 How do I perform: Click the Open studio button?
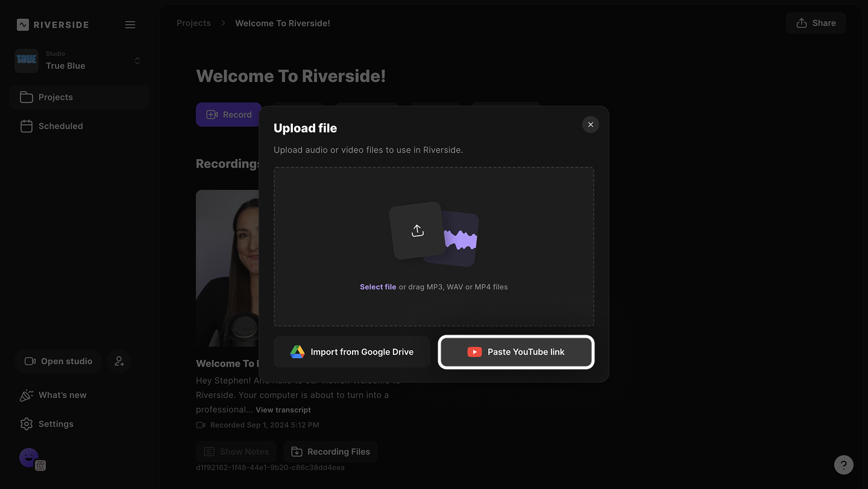[x=58, y=361]
